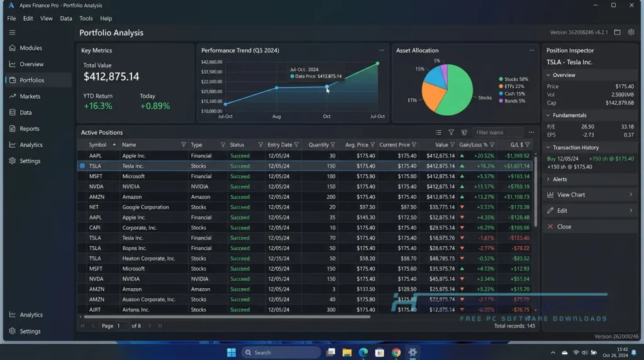Image resolution: width=644 pixels, height=360 pixels.
Task: Click the Cash 15% legend swatch
Action: 501,94
